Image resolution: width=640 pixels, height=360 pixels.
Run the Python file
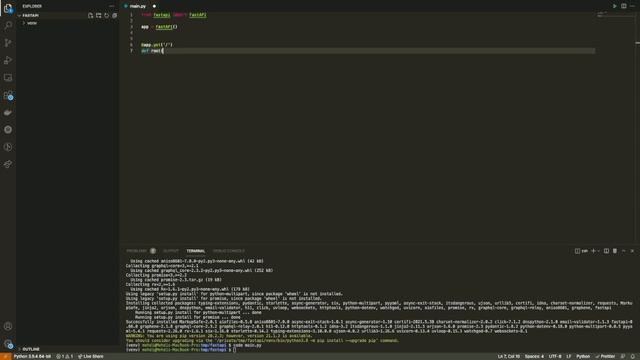(614, 6)
